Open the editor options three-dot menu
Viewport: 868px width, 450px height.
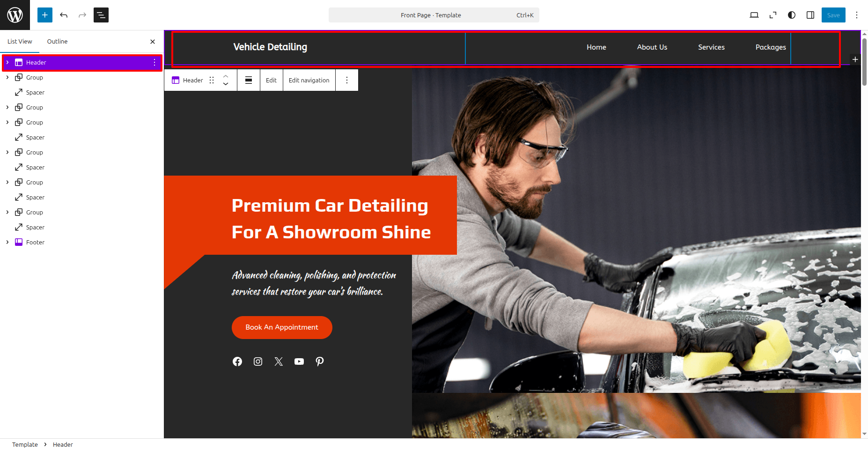click(x=857, y=15)
